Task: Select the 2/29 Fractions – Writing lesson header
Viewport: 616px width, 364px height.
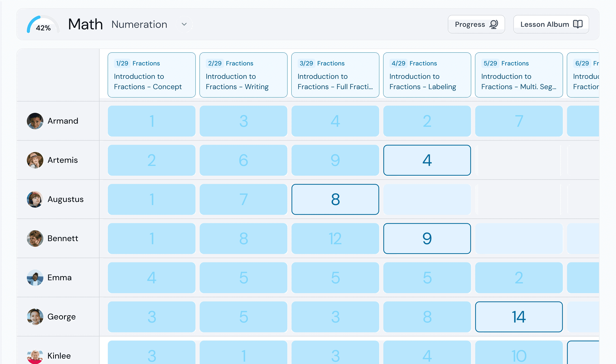Action: (243, 75)
